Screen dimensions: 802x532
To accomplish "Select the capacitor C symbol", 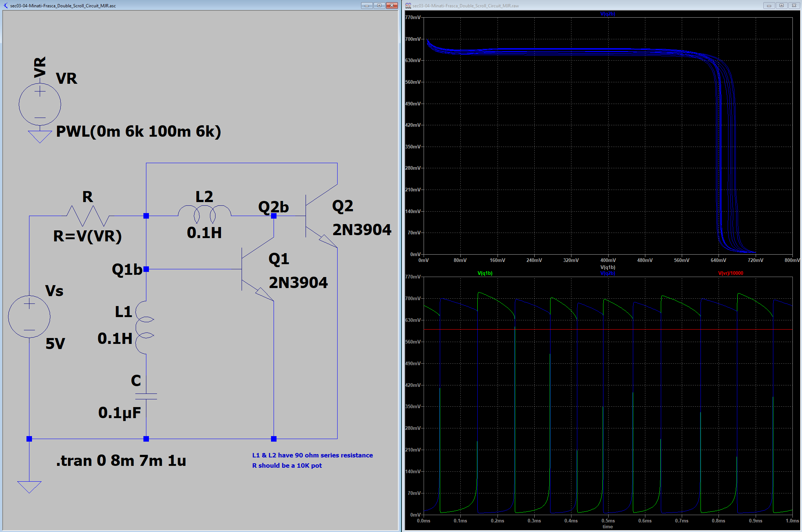I will pyautogui.click(x=146, y=396).
